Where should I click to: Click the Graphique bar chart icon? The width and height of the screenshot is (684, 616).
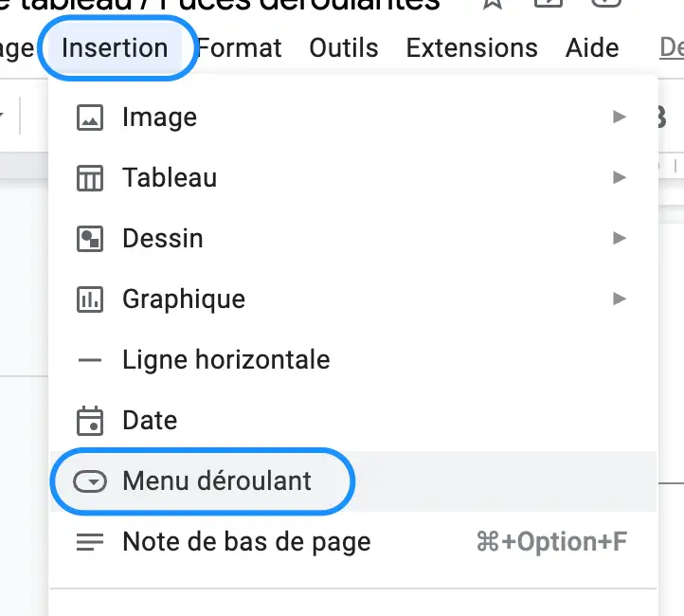[90, 299]
